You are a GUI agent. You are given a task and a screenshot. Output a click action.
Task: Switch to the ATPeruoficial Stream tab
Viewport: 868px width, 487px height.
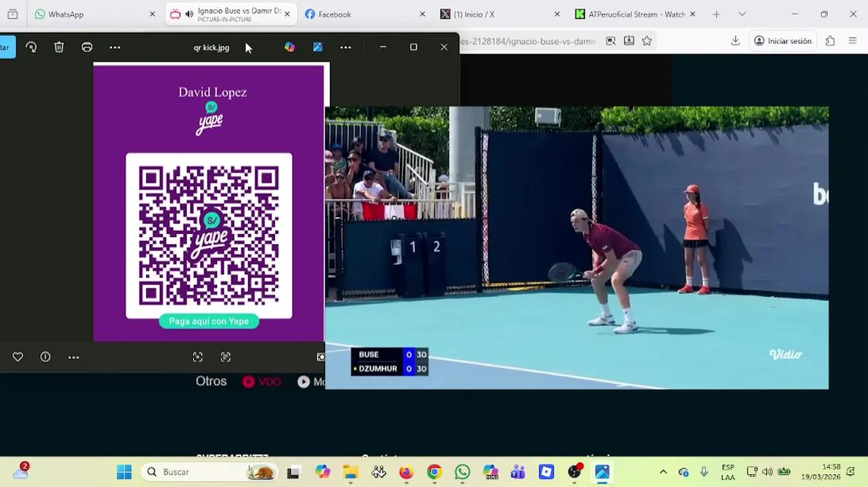point(635,14)
